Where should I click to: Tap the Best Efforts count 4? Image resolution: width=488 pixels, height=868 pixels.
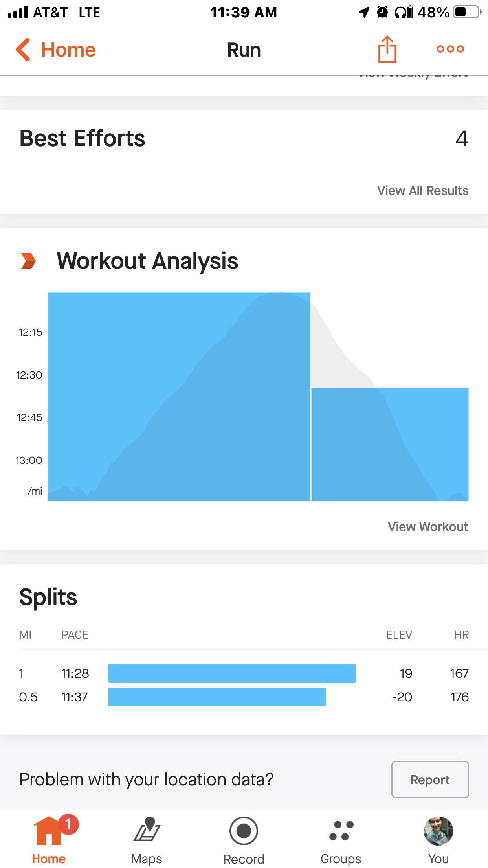(x=462, y=138)
